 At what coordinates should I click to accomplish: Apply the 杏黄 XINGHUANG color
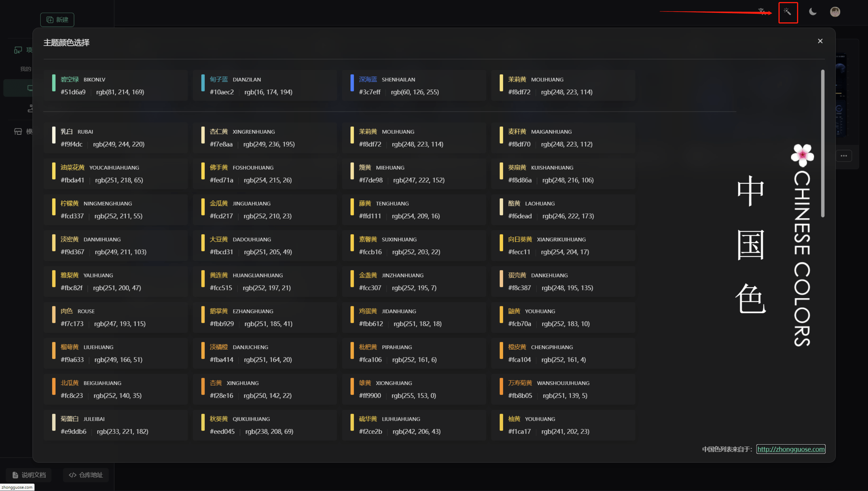click(x=265, y=389)
